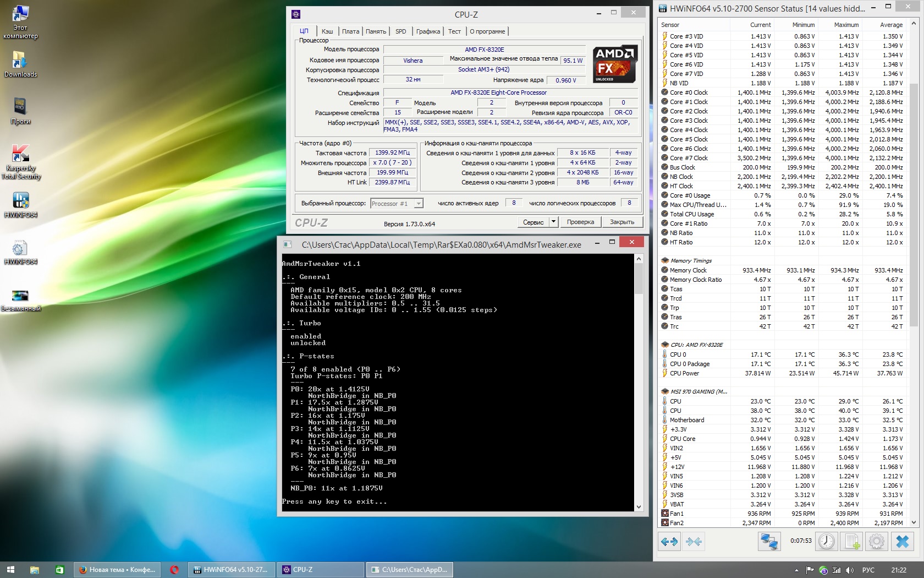Click the console scrollbar down arrow

(x=639, y=507)
